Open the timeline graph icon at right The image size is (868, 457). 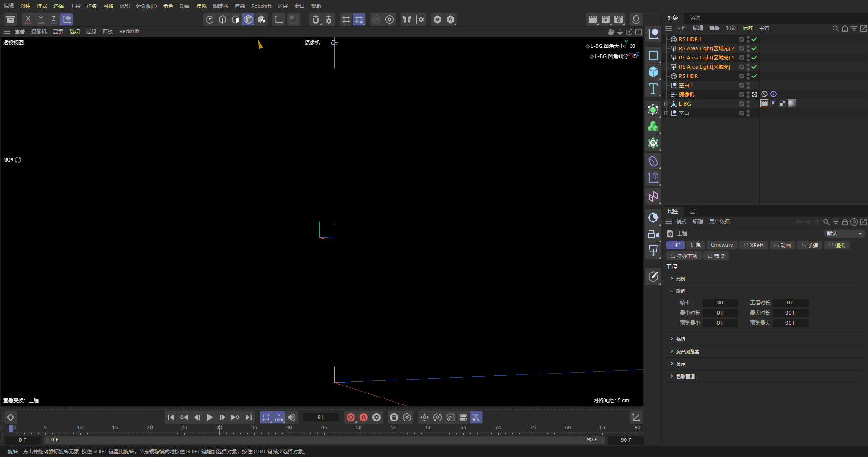pyautogui.click(x=636, y=417)
